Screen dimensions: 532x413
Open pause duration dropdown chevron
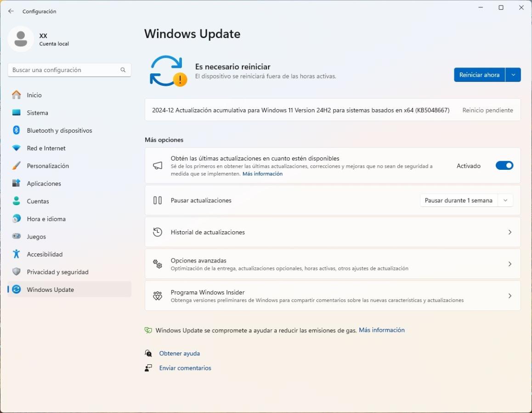505,201
